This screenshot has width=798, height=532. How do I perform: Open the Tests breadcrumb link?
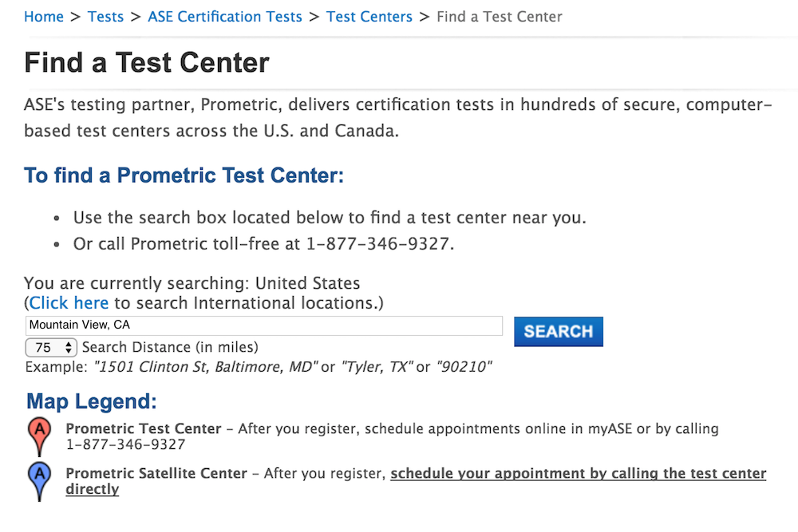[x=105, y=17]
